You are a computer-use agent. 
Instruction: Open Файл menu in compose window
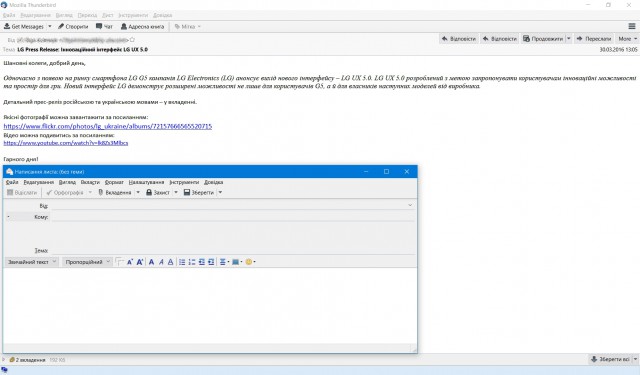click(x=12, y=182)
